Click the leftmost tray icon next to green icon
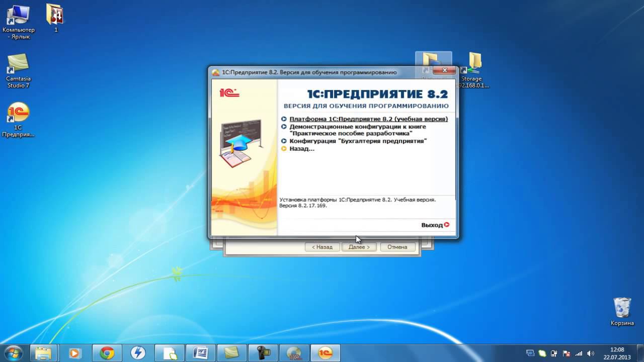The image size is (644, 362). coord(530,353)
